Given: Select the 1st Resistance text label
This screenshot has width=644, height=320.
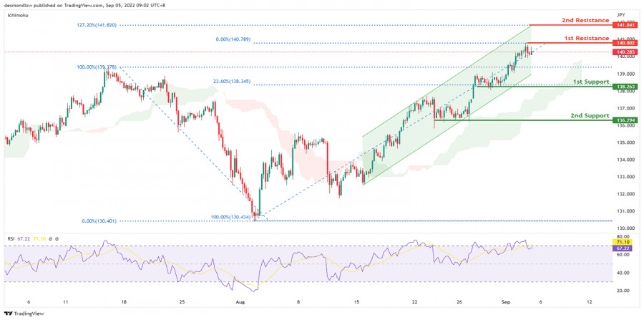Looking at the screenshot, I should (587, 38).
